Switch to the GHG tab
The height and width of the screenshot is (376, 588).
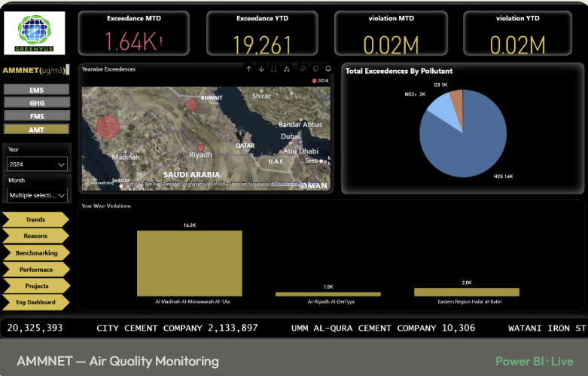[36, 102]
